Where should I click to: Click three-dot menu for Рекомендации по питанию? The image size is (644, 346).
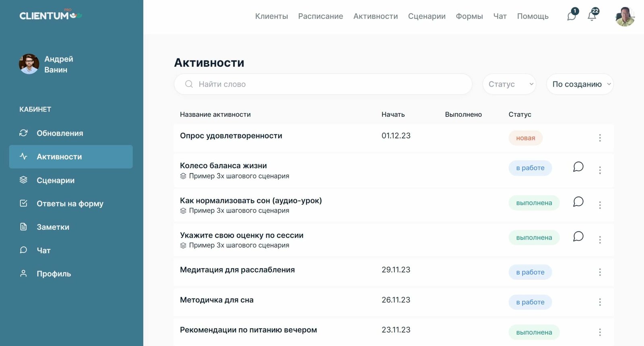click(600, 332)
